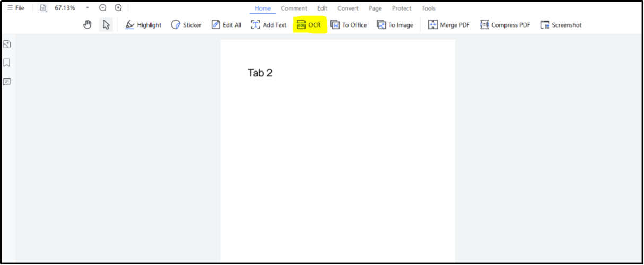Switch to the Home tab
The image size is (644, 265).
[x=263, y=8]
